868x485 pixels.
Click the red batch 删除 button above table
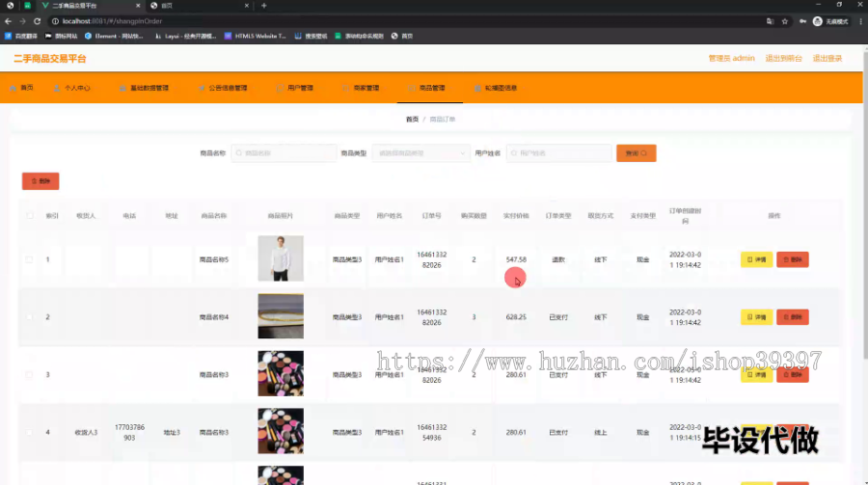coord(41,181)
